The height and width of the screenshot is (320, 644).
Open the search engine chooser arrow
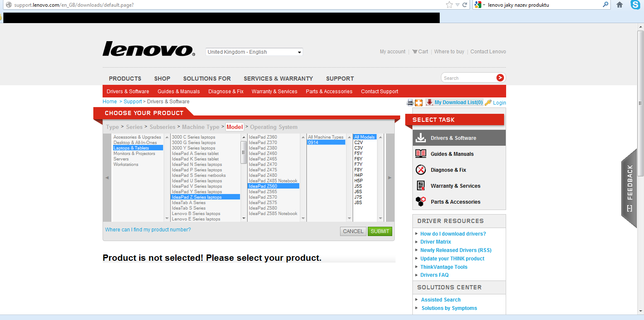point(484,5)
